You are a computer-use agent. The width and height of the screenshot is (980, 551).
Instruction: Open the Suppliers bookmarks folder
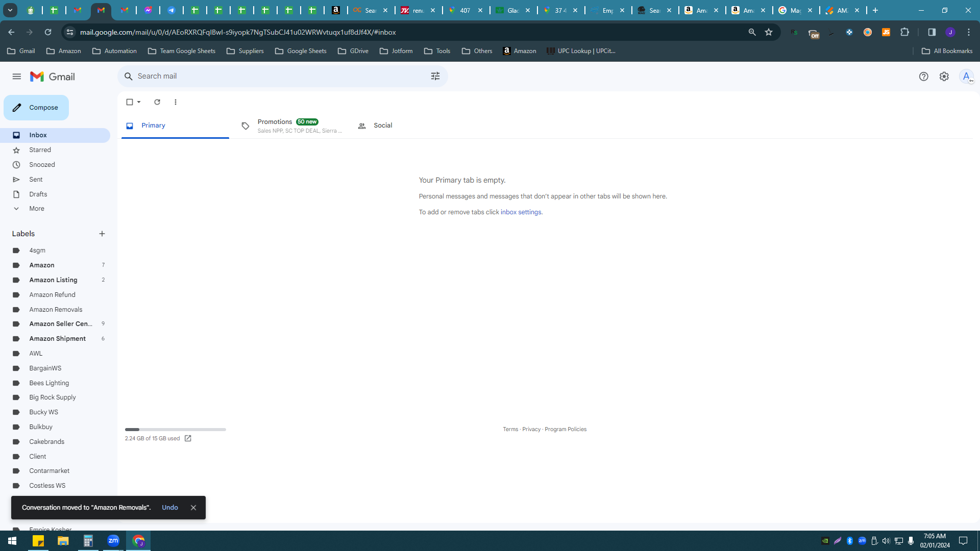click(245, 51)
